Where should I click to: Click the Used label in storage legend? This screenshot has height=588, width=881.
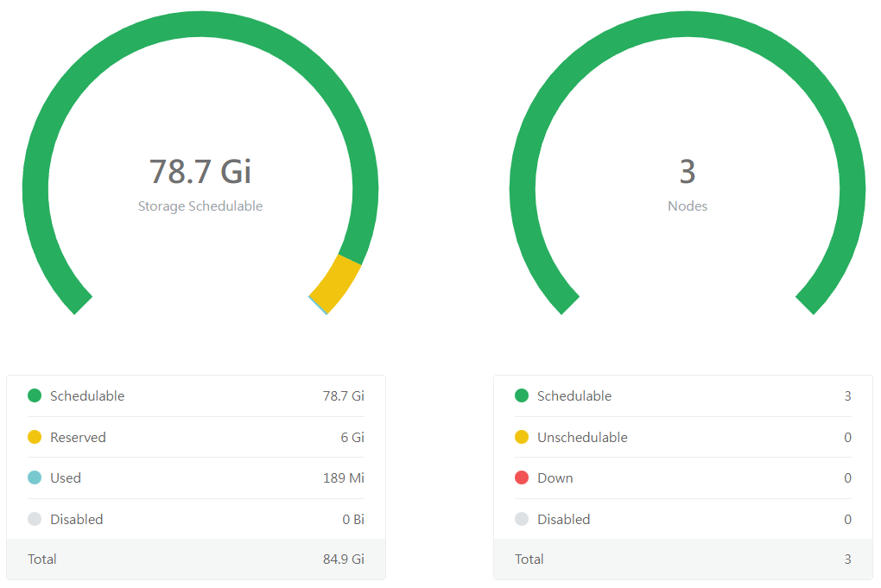click(x=66, y=478)
